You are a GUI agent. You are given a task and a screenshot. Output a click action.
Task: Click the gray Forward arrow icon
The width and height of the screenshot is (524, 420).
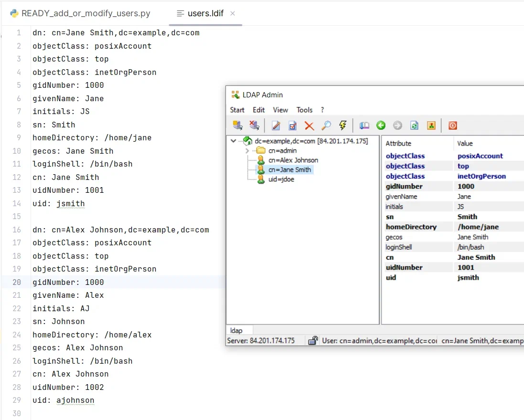pos(398,126)
